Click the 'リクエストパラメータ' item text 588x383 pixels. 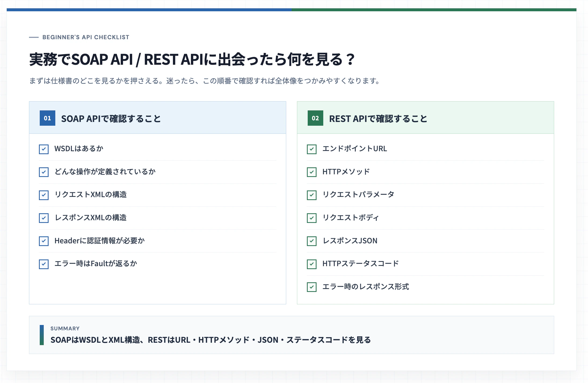[358, 195]
